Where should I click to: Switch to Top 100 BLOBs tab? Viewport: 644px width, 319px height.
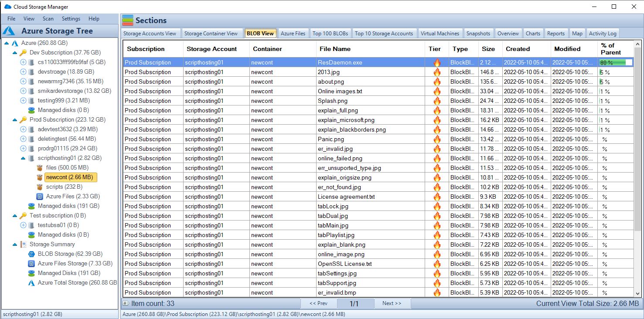coord(331,34)
